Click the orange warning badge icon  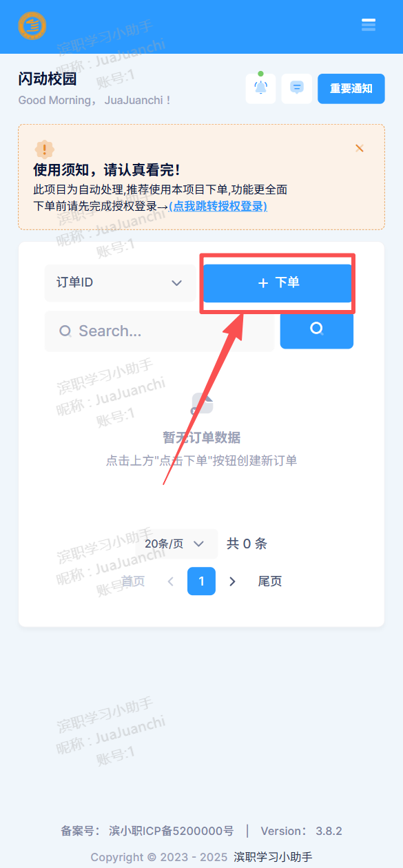click(x=45, y=149)
